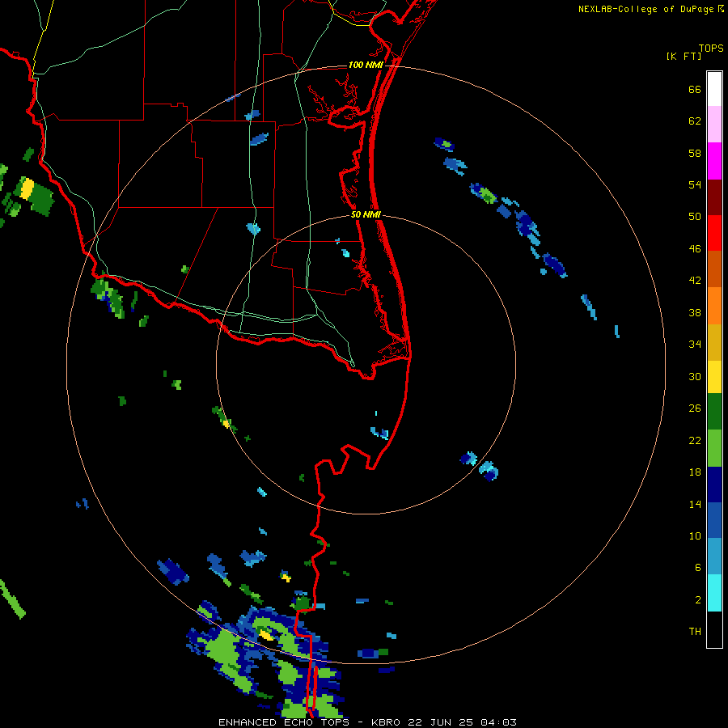Select the dark green legend block beside 26
This screenshot has height=728, width=728.
tap(714, 412)
